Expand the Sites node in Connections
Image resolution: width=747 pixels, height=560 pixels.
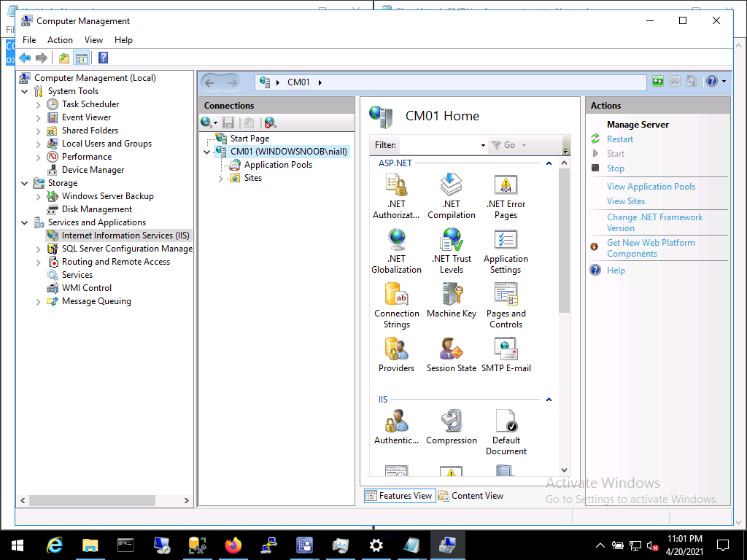coord(220,179)
